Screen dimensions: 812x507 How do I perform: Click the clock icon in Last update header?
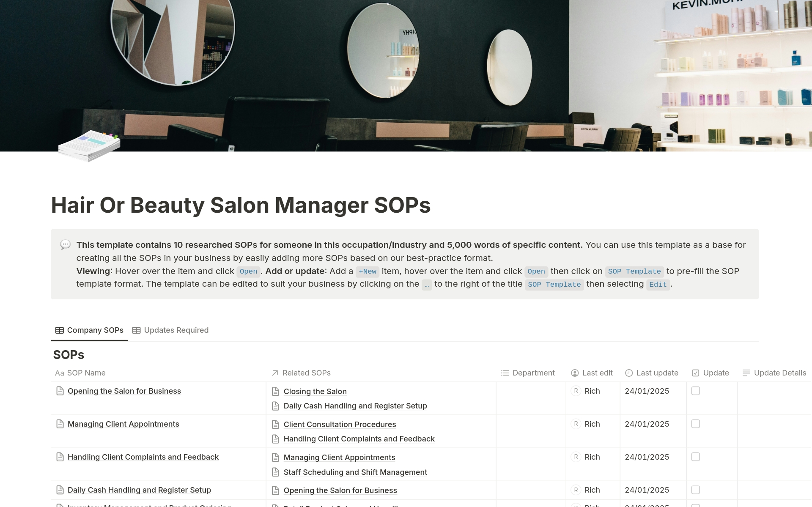629,373
